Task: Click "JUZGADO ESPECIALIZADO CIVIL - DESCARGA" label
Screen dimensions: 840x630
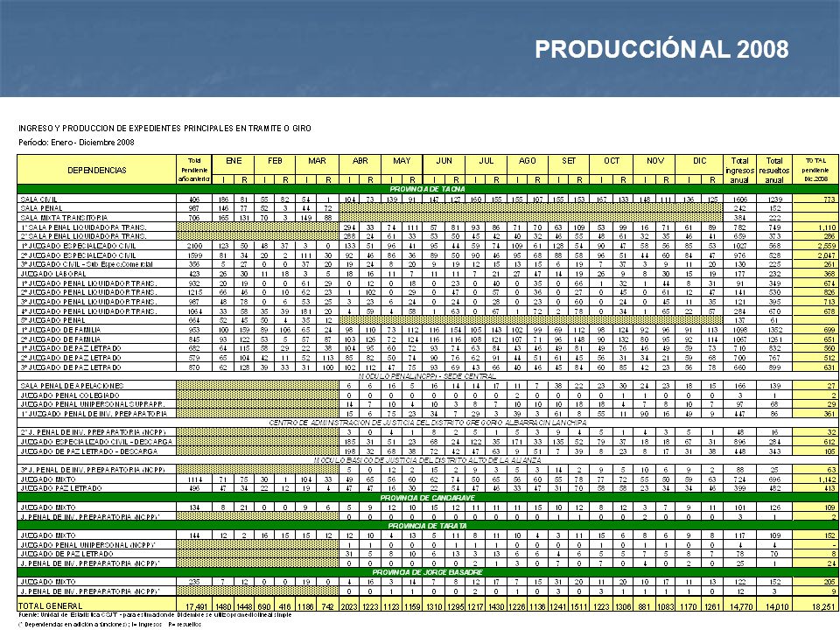Action: click(x=96, y=442)
